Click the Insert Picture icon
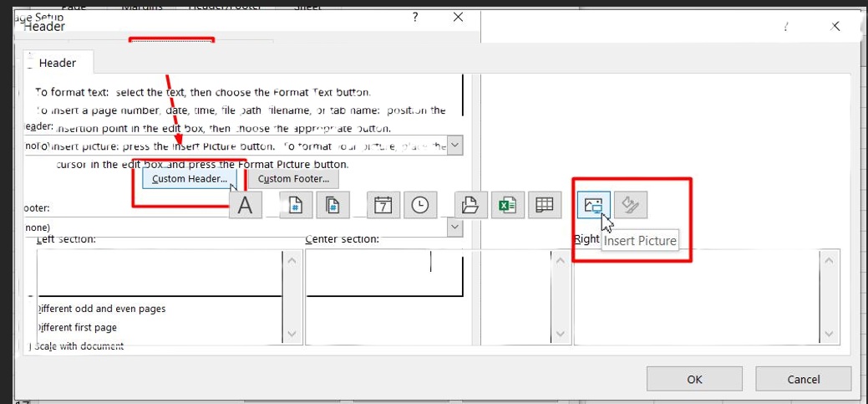 click(593, 205)
